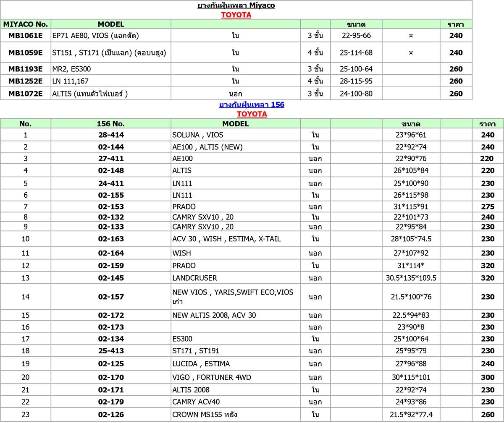This screenshot has height=423, width=504.
Task: Click the 'ACV 30 , WISH , ESTIMA, X-TAIL' cell
Action: pos(236,239)
